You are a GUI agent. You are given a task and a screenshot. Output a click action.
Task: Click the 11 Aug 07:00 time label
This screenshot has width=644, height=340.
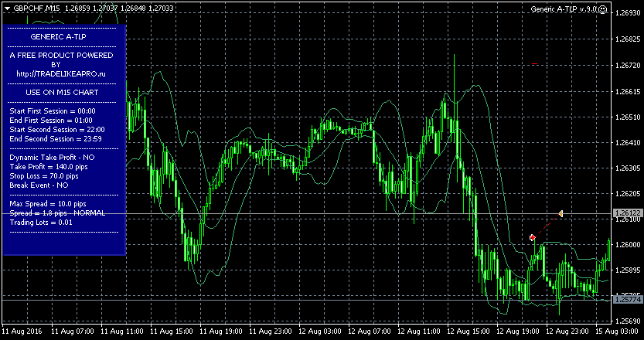click(73, 331)
